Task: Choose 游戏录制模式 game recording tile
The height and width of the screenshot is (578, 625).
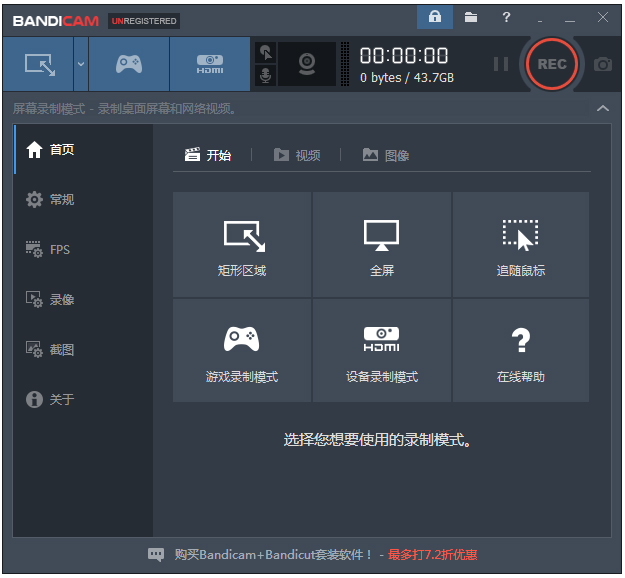Action: click(x=242, y=350)
